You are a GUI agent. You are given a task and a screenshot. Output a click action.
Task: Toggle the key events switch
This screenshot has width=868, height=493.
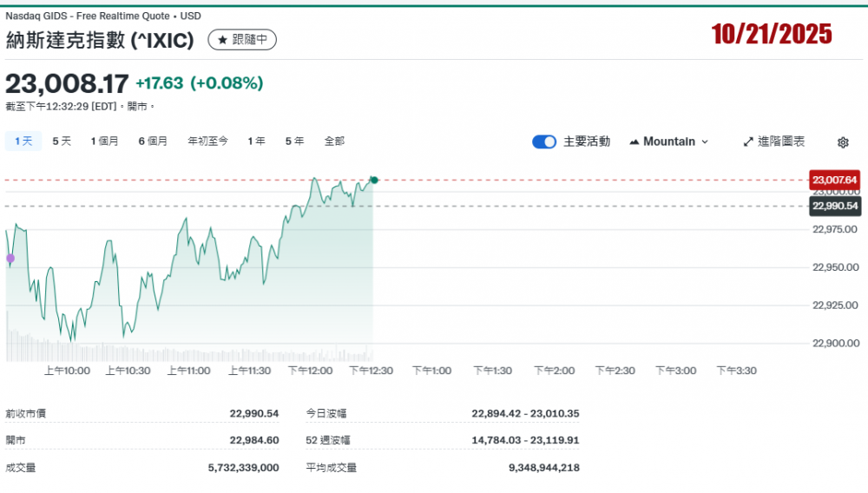point(544,141)
